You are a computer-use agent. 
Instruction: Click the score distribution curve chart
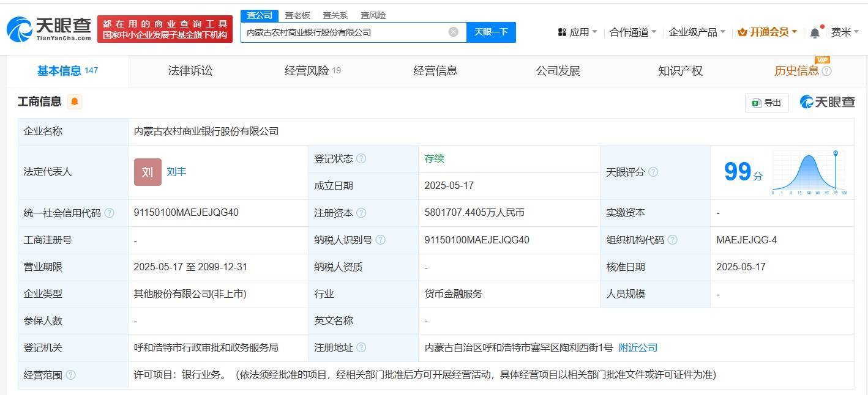(x=809, y=172)
